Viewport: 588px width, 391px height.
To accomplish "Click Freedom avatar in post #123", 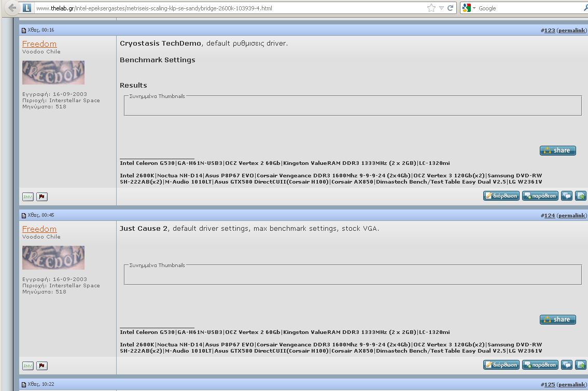I will point(53,73).
